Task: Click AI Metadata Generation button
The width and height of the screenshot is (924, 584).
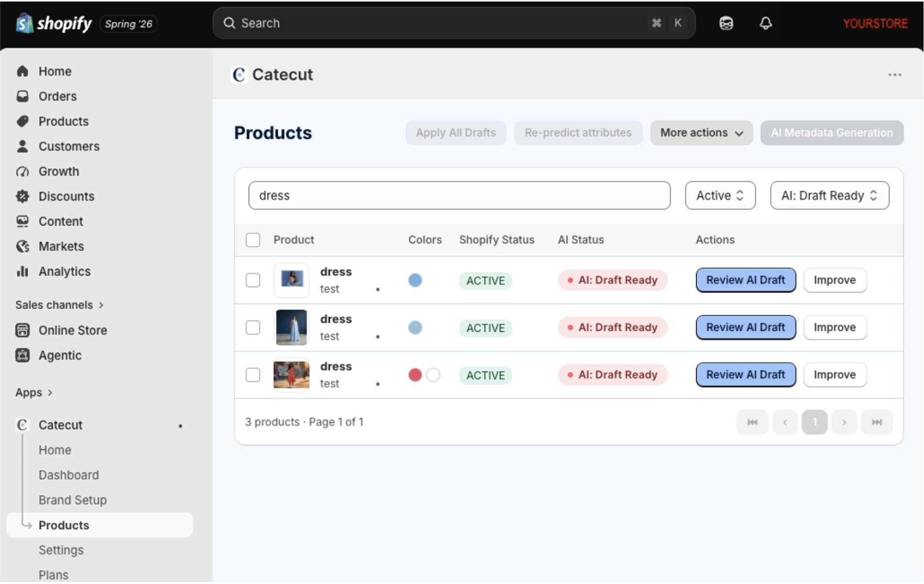Action: click(831, 133)
